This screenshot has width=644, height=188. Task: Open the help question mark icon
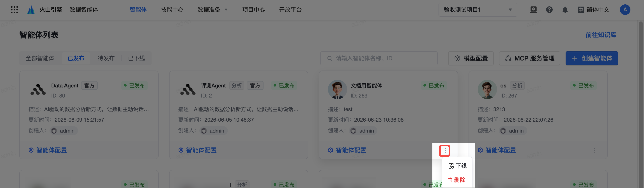click(x=549, y=10)
